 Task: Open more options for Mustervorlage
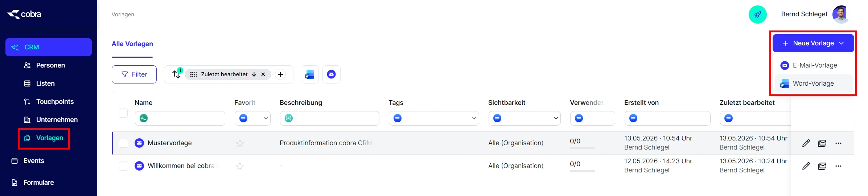tap(838, 143)
